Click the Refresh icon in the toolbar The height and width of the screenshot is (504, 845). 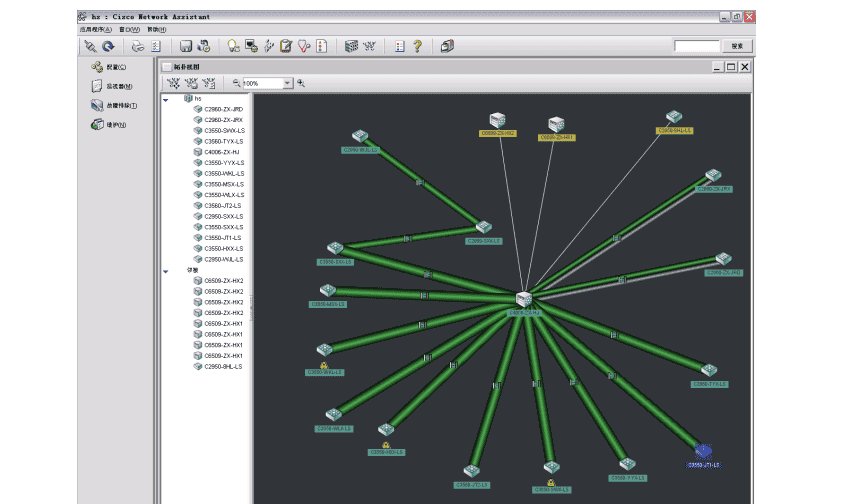tap(107, 46)
